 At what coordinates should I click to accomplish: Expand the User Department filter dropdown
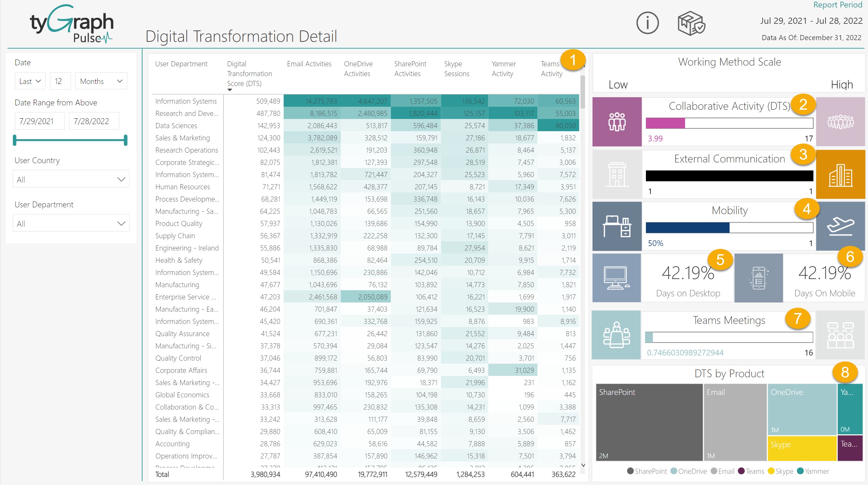coord(71,223)
